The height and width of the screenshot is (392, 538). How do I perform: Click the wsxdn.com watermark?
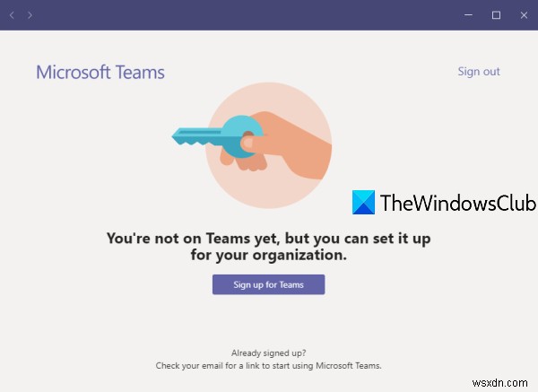499,383
